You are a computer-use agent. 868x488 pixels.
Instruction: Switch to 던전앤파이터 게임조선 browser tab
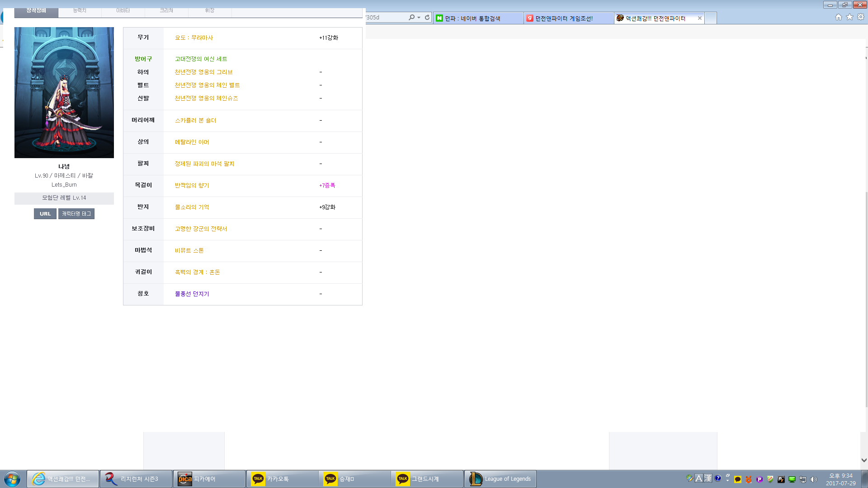[x=569, y=19]
